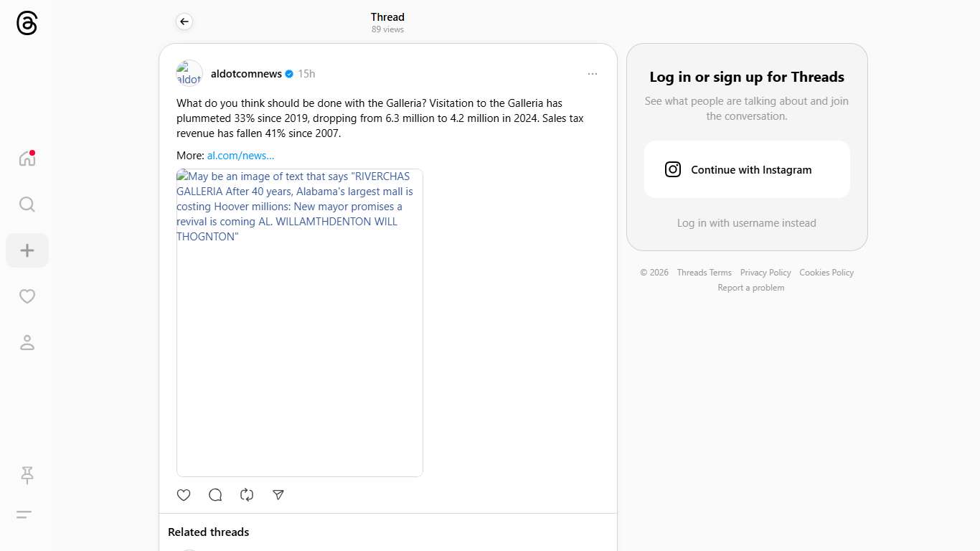Like the aldotcomnews post

coord(184,495)
